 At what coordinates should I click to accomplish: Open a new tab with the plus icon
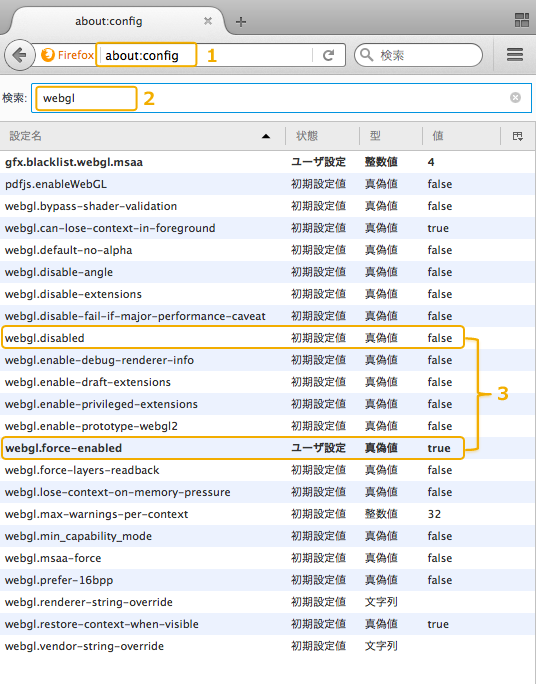(241, 21)
